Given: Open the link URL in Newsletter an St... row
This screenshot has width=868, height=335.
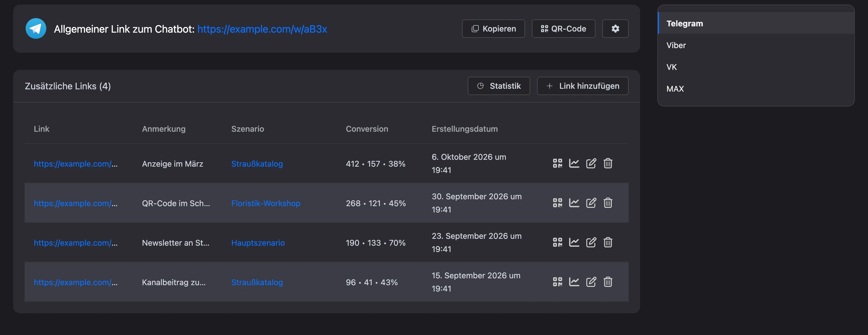Looking at the screenshot, I should [x=76, y=243].
